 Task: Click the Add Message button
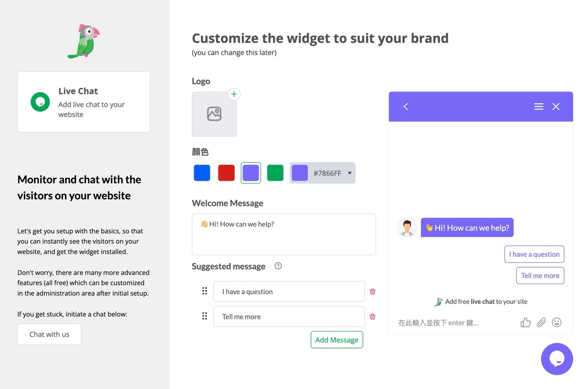pyautogui.click(x=337, y=340)
